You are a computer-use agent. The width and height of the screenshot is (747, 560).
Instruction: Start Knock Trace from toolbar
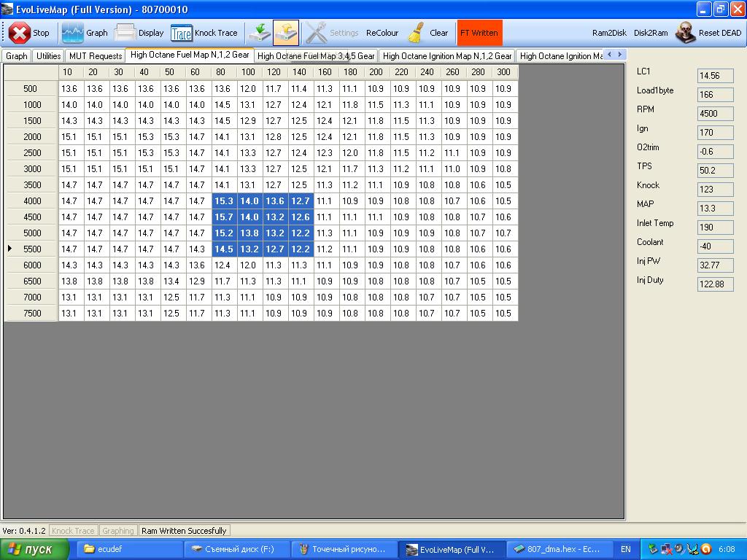181,33
